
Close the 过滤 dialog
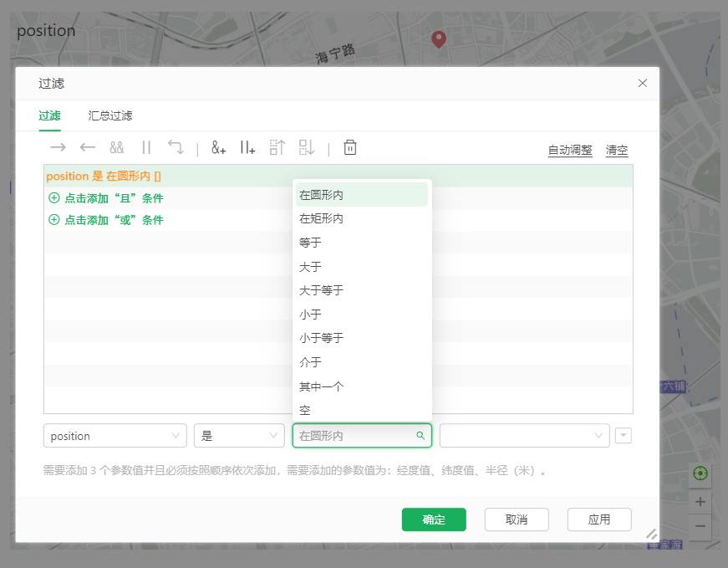tap(643, 83)
